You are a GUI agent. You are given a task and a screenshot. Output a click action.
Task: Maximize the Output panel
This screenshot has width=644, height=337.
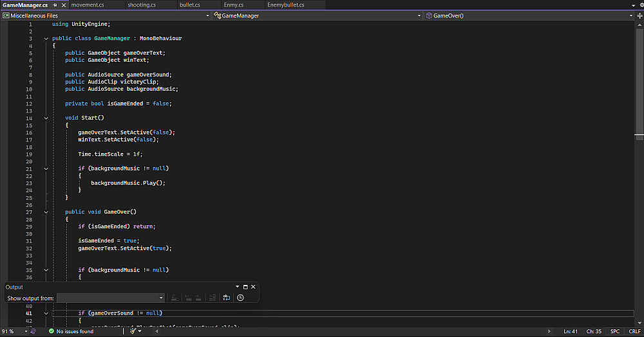click(x=245, y=287)
